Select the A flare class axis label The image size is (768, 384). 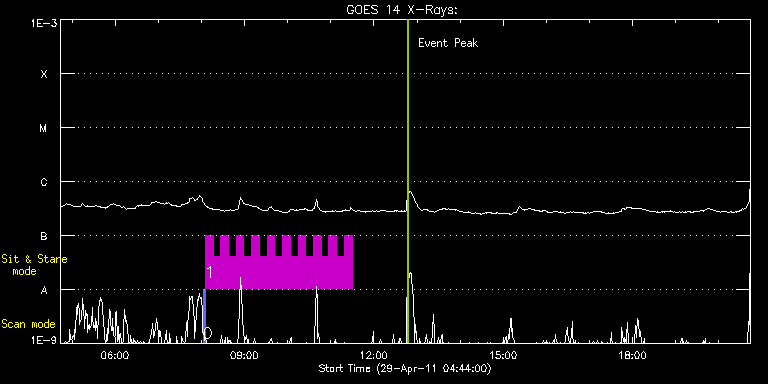(x=44, y=290)
